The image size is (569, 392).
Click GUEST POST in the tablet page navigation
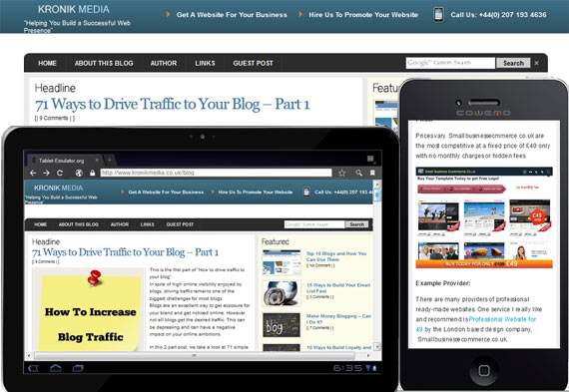point(180,224)
